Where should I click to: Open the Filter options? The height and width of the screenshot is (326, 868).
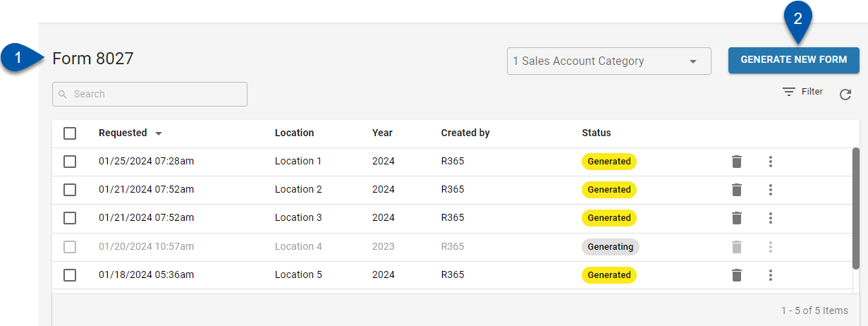click(x=803, y=92)
